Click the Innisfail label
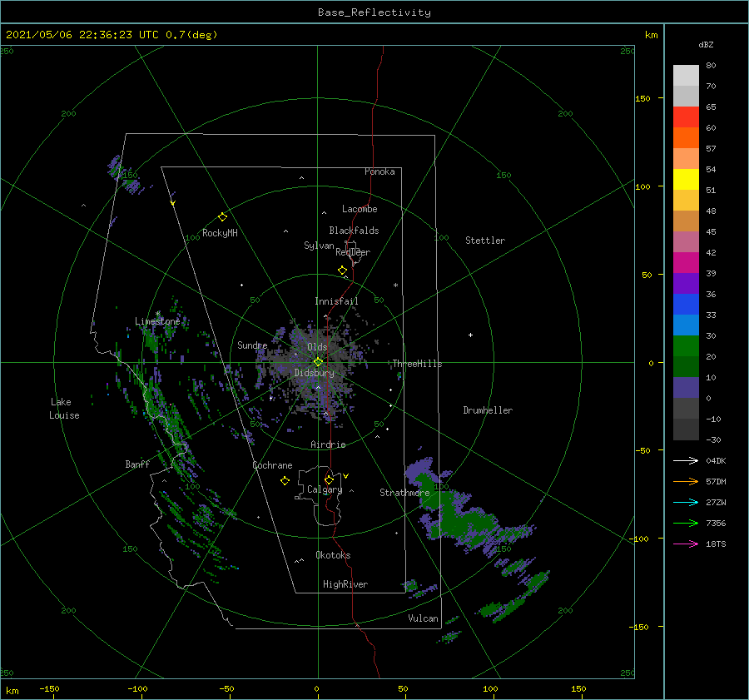The height and width of the screenshot is (700, 749). click(x=336, y=301)
